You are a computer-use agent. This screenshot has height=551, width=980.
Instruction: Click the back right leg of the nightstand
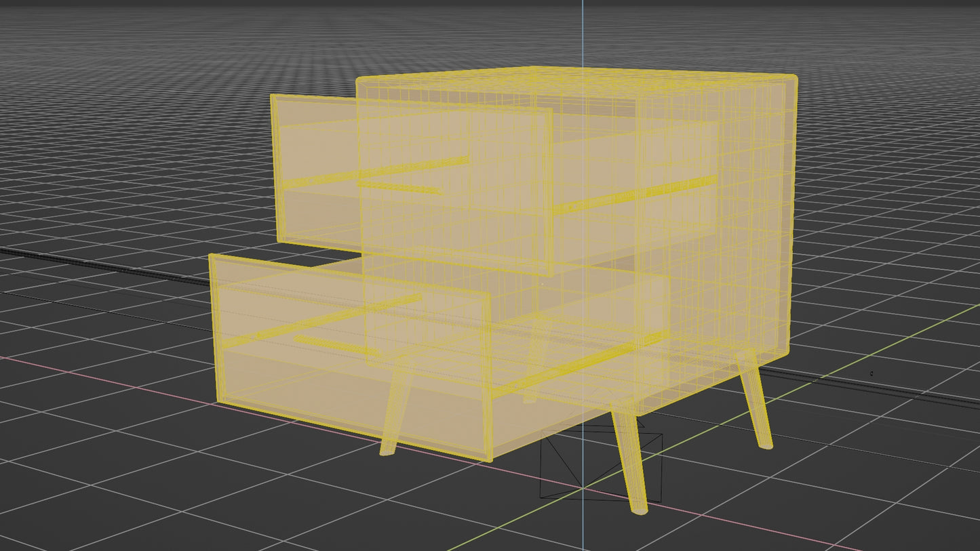tap(754, 400)
